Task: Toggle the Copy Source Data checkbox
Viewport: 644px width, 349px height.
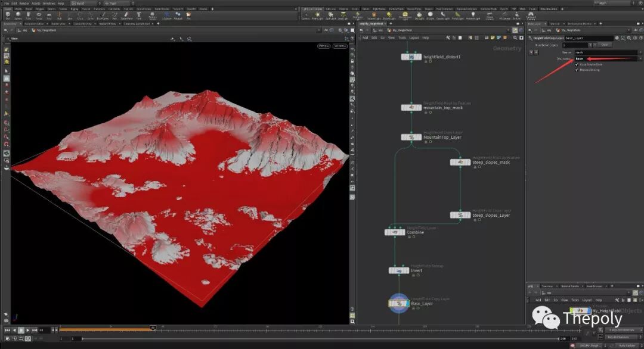Action: (x=577, y=64)
